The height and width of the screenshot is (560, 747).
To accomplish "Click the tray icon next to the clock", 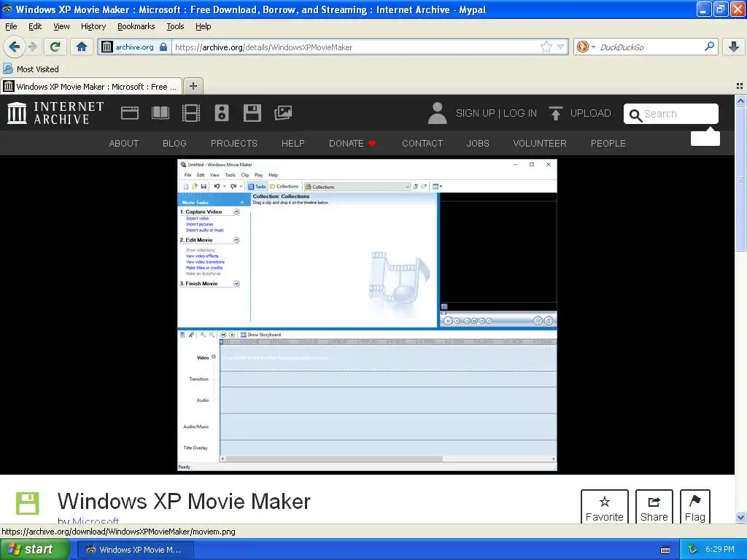I will 693,550.
